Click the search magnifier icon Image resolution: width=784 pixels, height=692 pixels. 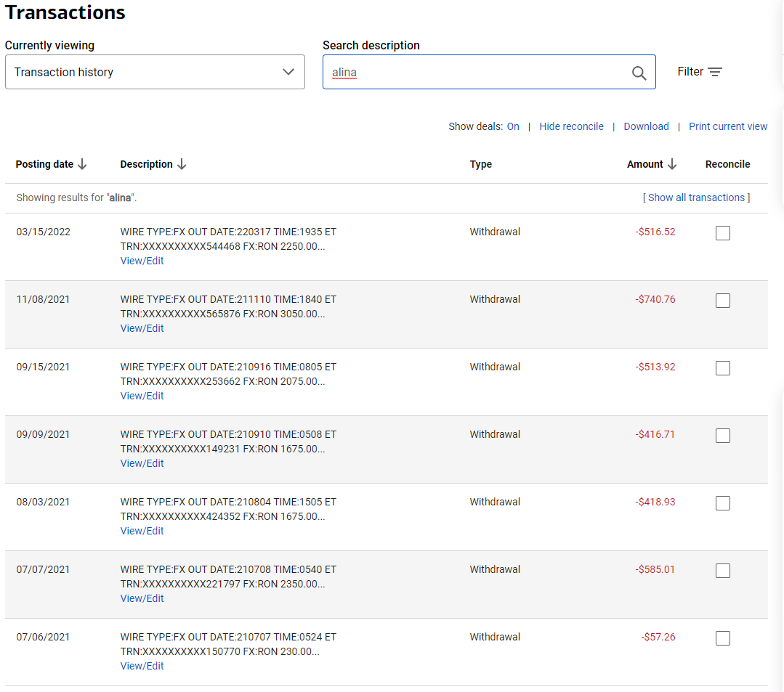pyautogui.click(x=639, y=73)
